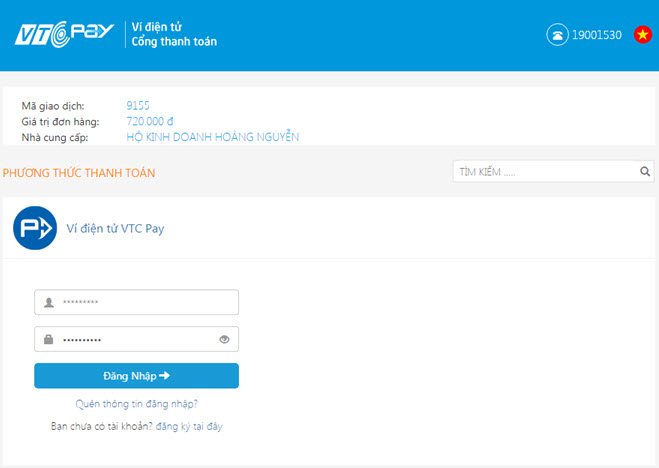This screenshot has width=659, height=468.
Task: Click the Nhà cung cấp label
Action: point(55,137)
